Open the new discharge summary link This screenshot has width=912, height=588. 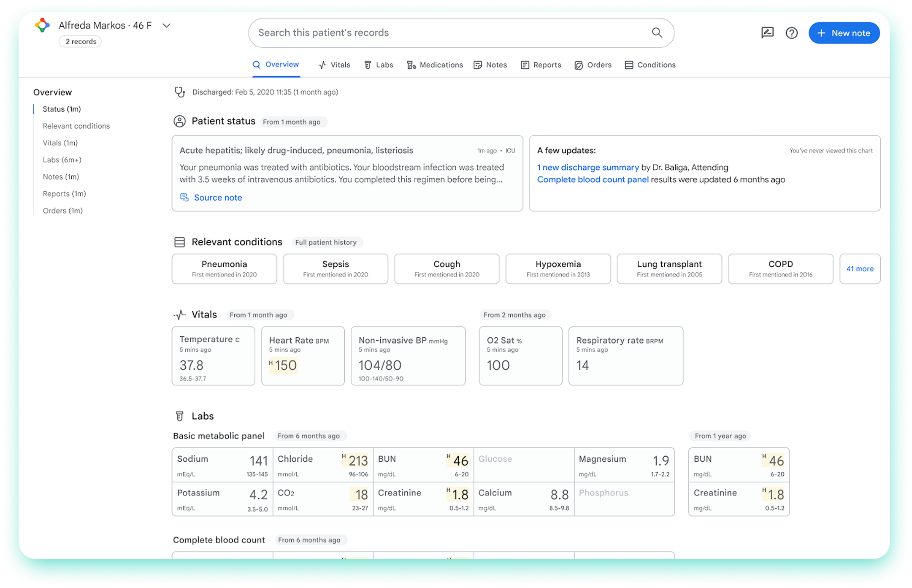[x=588, y=168]
